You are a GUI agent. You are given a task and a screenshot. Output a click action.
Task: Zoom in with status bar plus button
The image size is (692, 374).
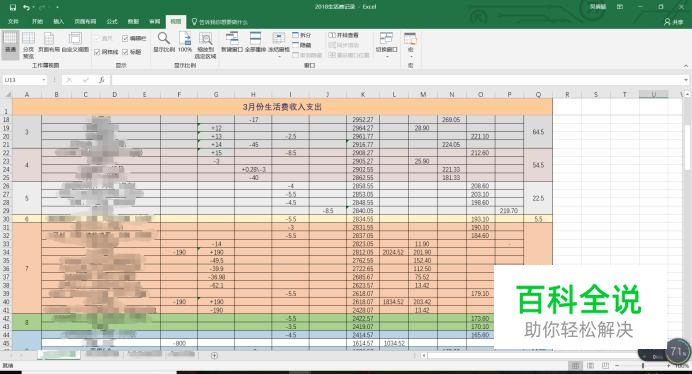click(x=668, y=366)
